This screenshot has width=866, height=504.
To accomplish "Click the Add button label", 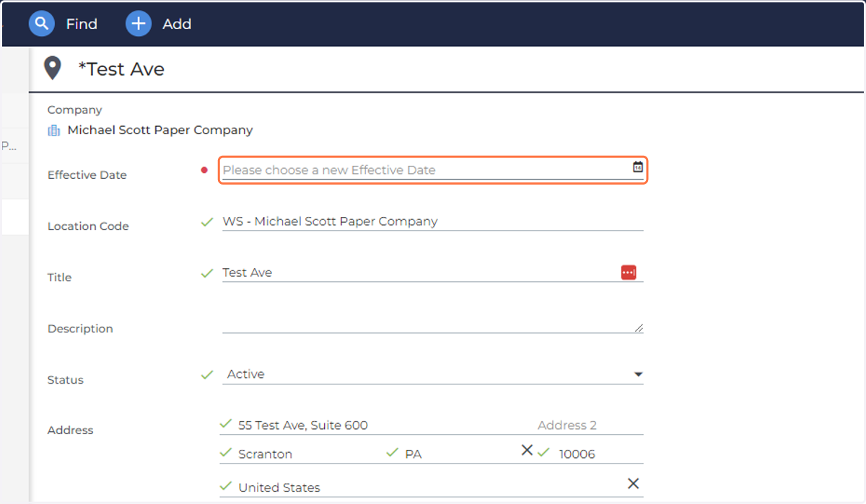I will [177, 24].
